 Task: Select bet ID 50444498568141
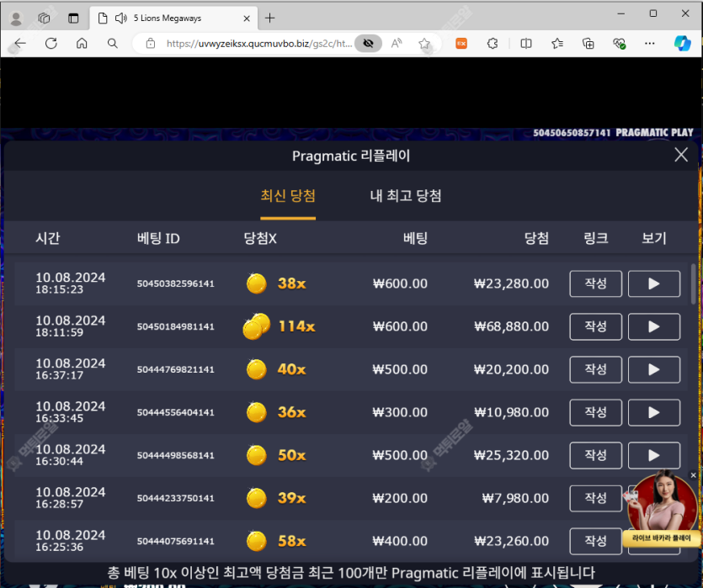tap(176, 455)
